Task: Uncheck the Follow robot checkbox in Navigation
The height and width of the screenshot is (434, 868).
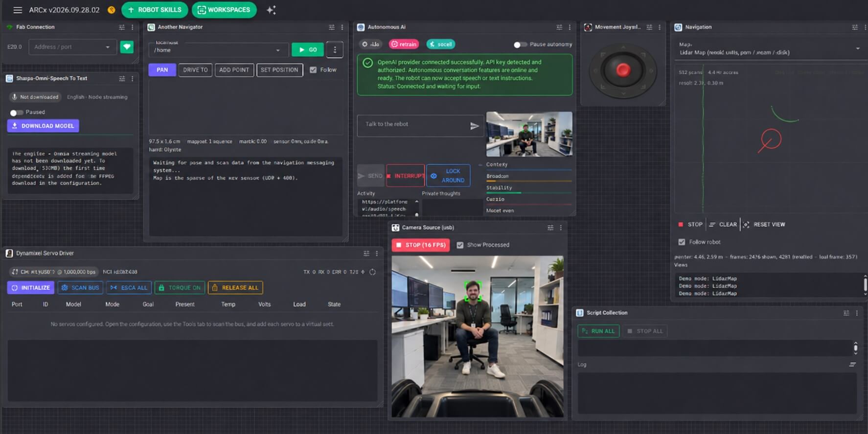Action: (682, 242)
